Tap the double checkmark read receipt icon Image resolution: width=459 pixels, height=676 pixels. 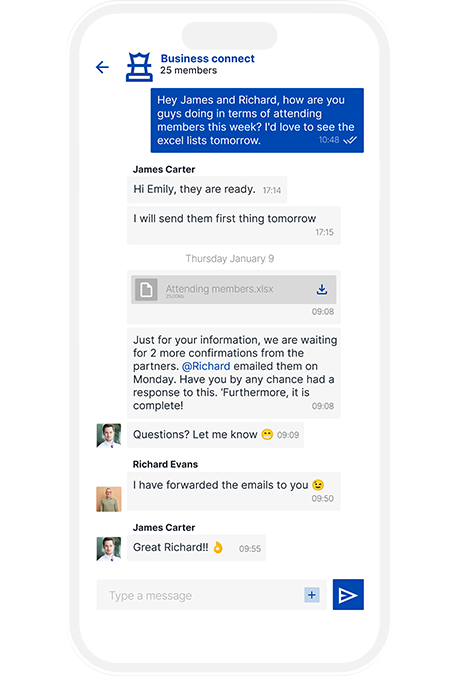coord(350,140)
